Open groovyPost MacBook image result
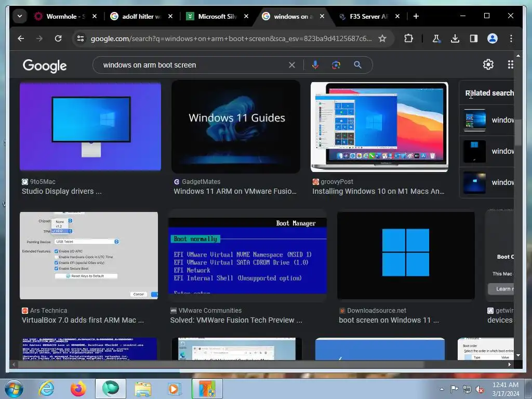 click(379, 127)
